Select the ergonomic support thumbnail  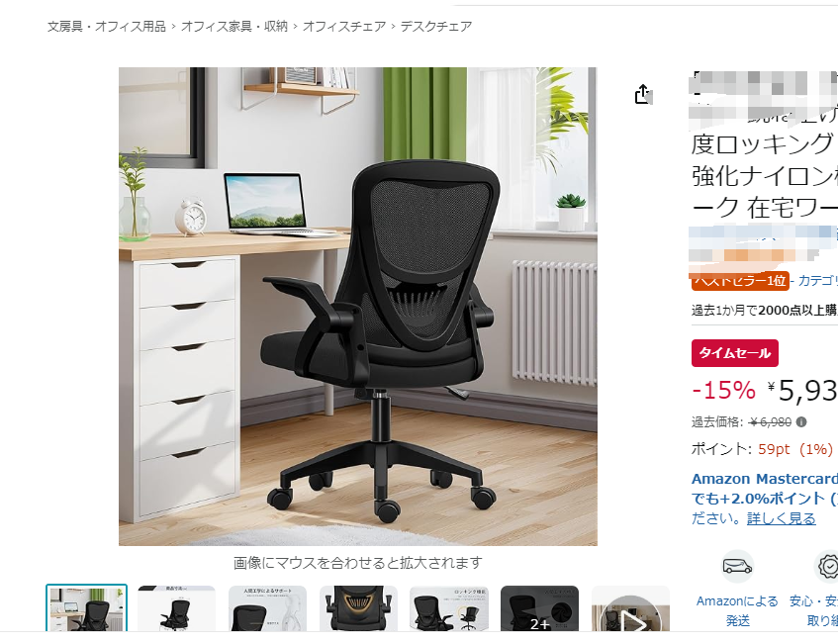268,608
